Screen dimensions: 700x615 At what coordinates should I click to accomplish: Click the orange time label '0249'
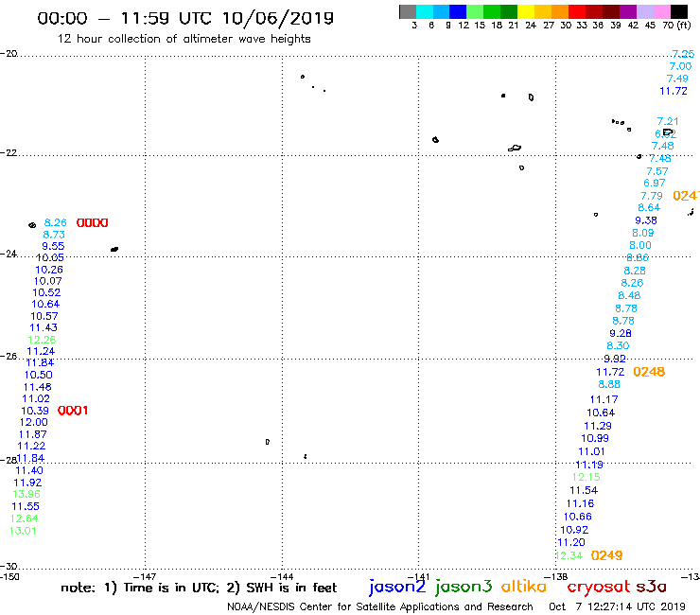point(606,555)
